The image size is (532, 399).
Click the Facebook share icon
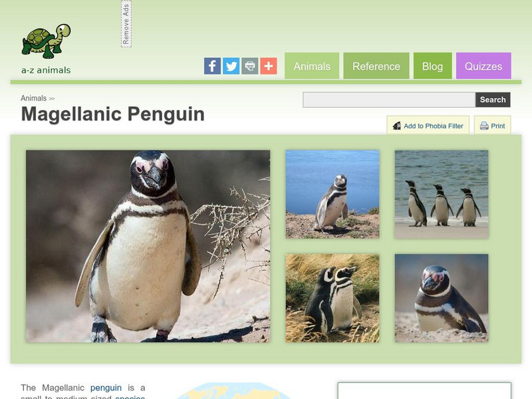coord(212,66)
